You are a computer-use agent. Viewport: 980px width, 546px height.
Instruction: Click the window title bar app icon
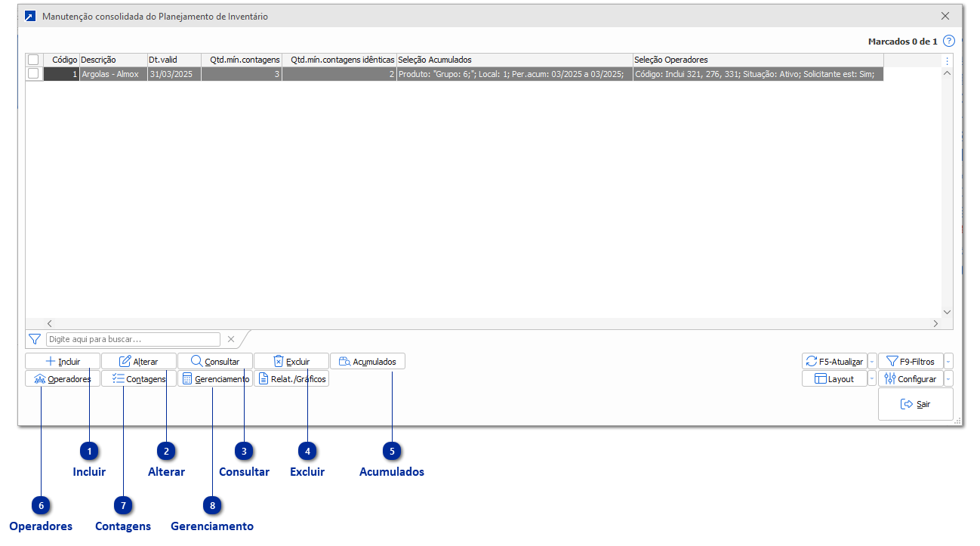[x=30, y=16]
